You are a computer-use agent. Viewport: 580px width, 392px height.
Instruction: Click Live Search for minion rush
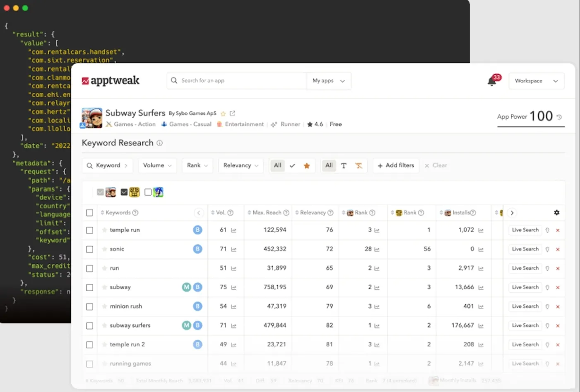point(525,306)
